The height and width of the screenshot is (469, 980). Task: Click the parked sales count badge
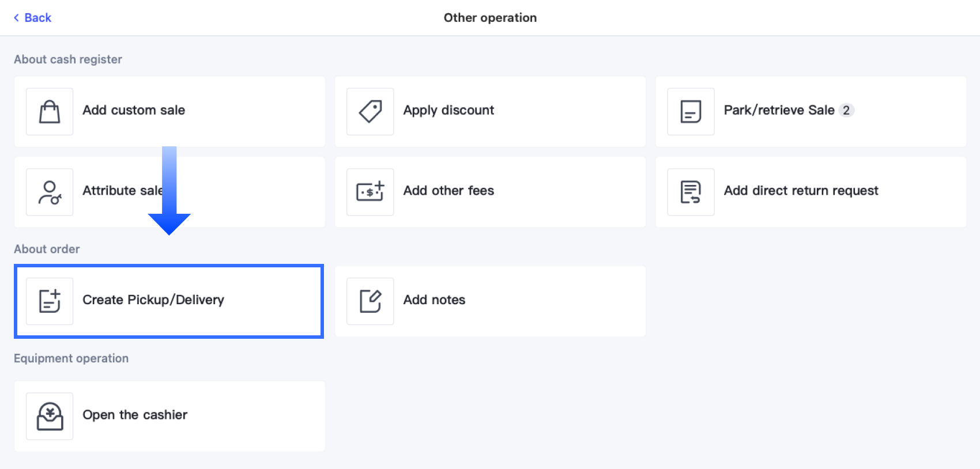point(846,110)
